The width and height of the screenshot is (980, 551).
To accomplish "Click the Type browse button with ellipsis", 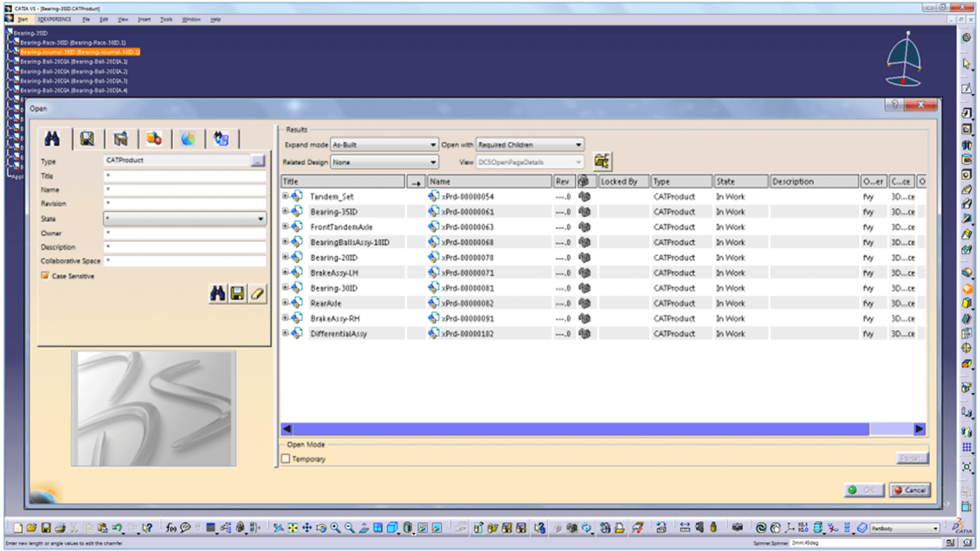I will (x=258, y=161).
